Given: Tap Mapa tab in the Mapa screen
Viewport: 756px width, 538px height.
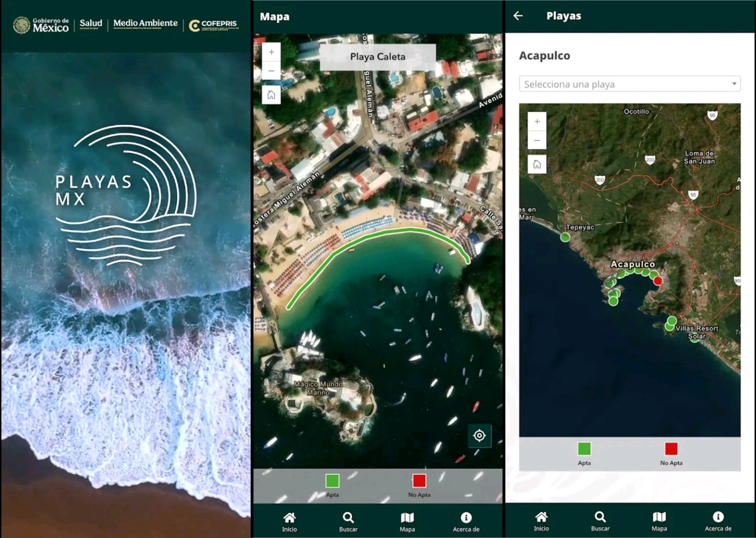Looking at the screenshot, I should coord(407,522).
